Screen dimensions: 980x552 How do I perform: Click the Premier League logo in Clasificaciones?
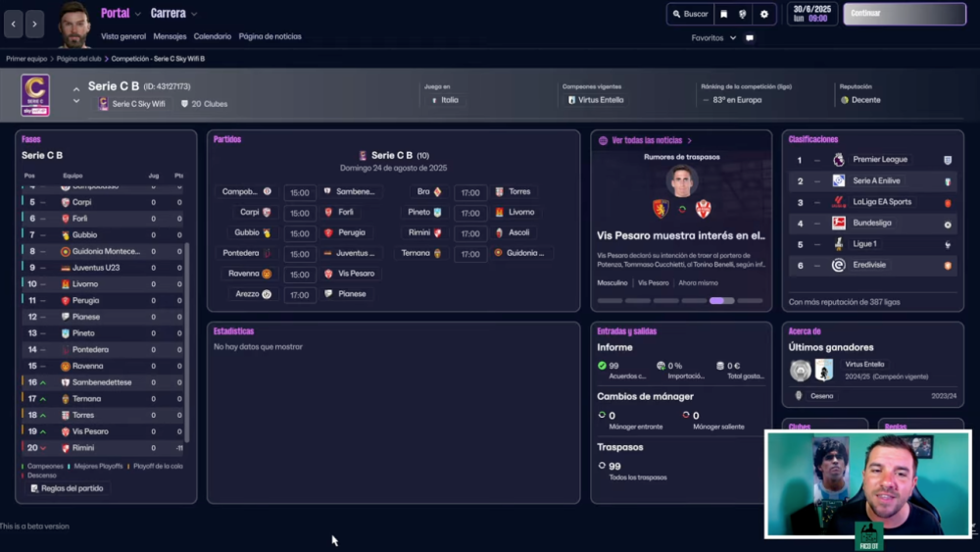(x=838, y=160)
